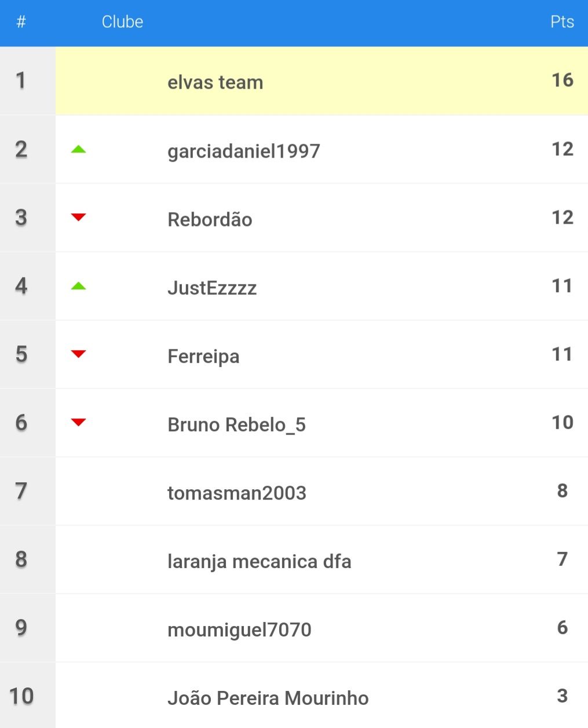The height and width of the screenshot is (728, 588).
Task: Sort by the Pts column header
Action: coord(562,22)
